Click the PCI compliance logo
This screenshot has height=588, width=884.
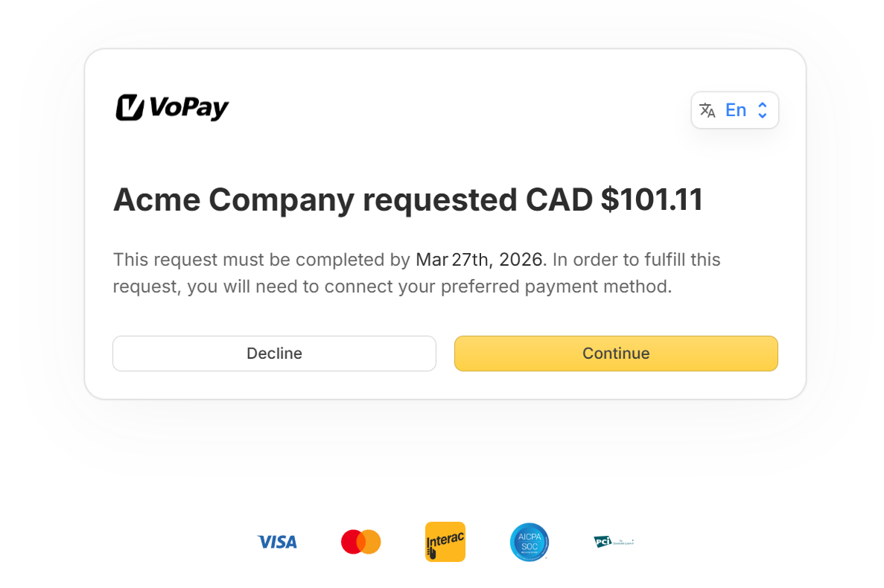tap(613, 542)
